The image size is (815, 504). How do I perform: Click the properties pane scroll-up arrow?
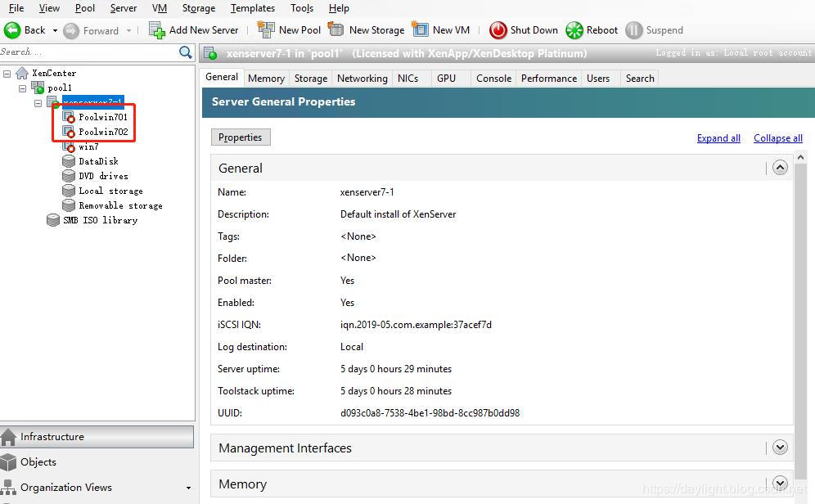(x=800, y=157)
